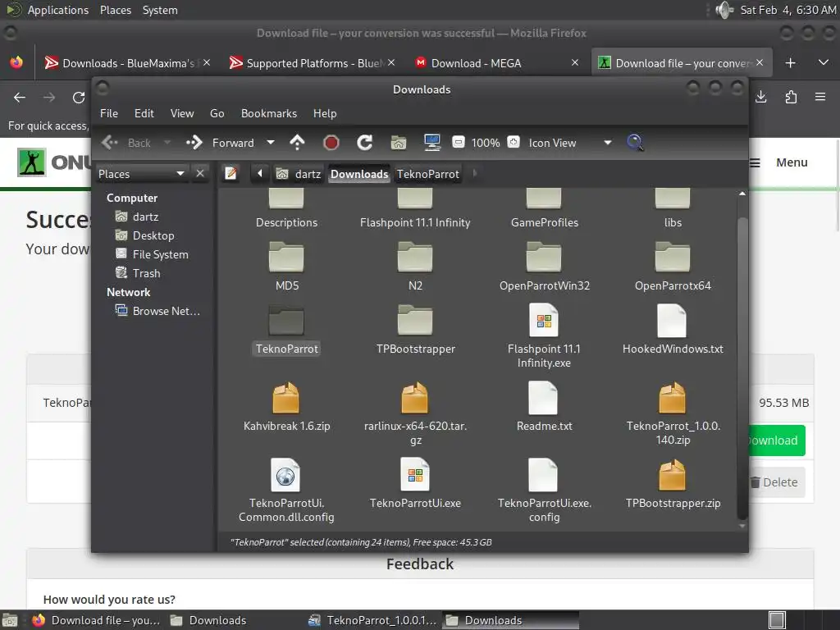Screen dimensions: 840x630
Task: Open the Help menu
Action: point(325,113)
